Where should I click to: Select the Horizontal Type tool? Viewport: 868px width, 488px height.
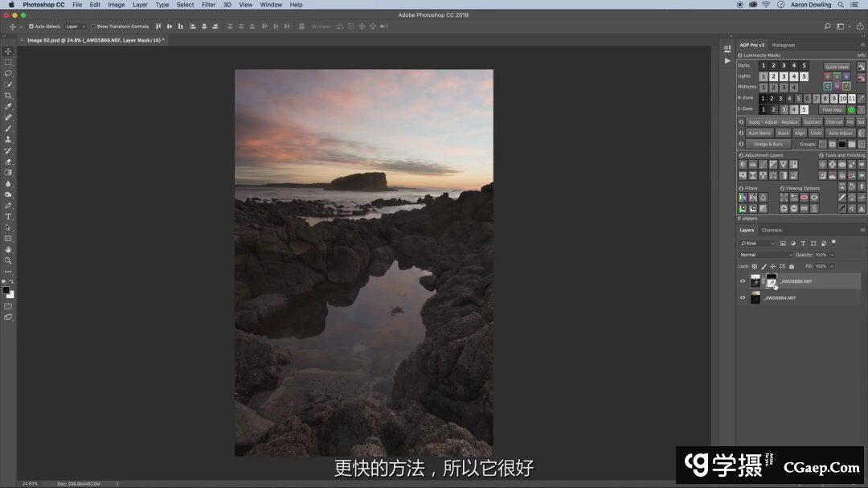pos(9,217)
